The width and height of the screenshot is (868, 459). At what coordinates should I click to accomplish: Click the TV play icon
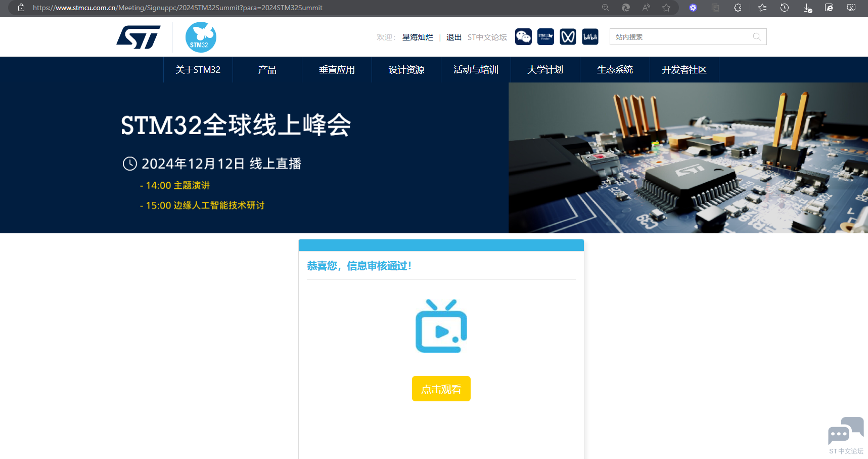pyautogui.click(x=441, y=326)
